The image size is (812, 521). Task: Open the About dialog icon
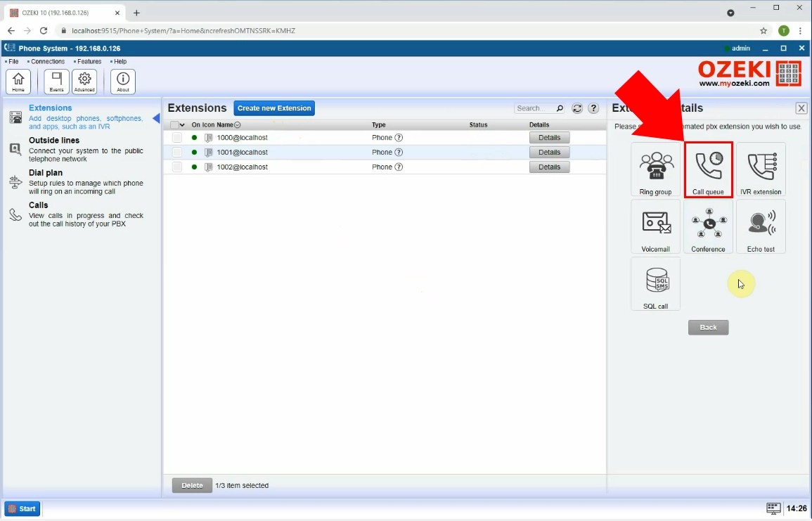(x=122, y=80)
